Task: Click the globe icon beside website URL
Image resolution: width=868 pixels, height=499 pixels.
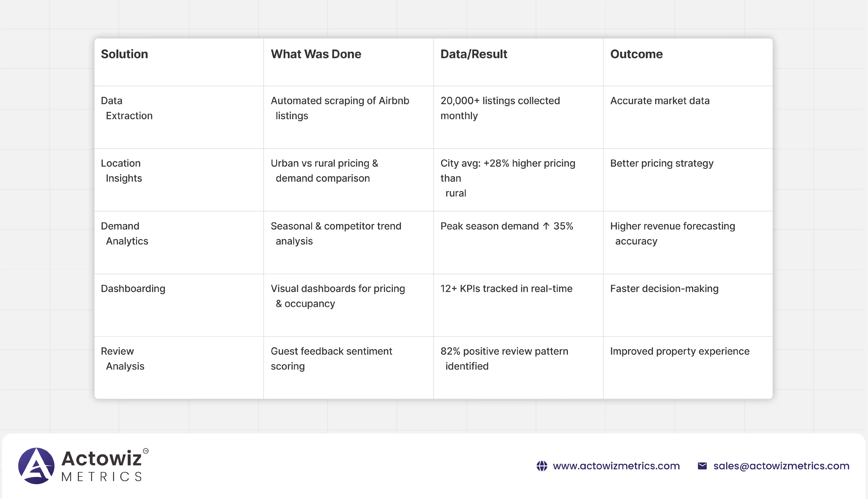Action: (542, 466)
